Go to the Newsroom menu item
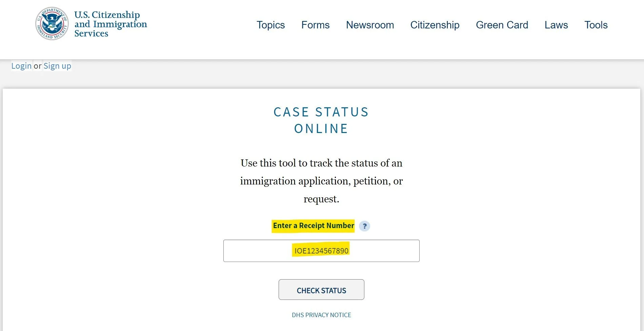Viewport: 644px width, 331px height. (370, 25)
